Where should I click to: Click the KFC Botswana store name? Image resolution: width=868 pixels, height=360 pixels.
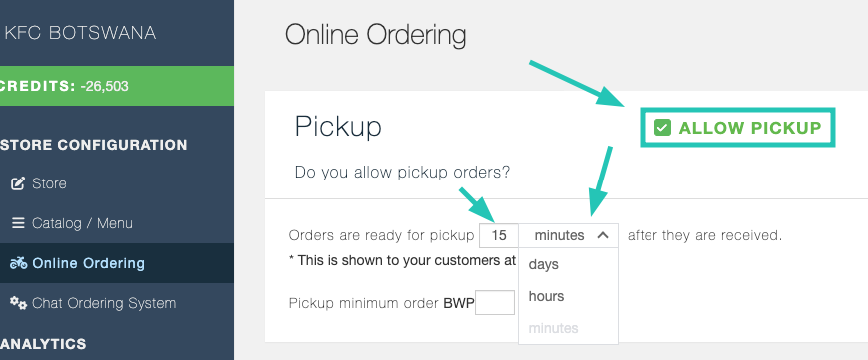point(80,33)
